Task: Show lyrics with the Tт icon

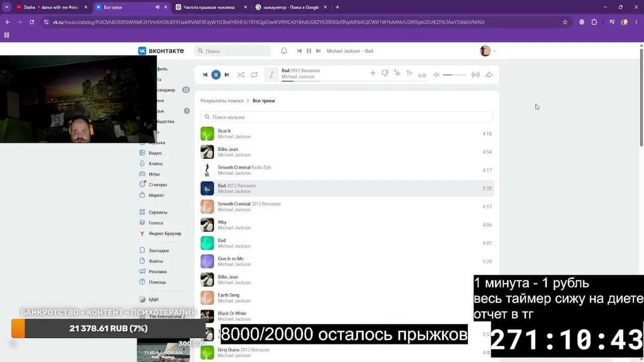Action: tap(409, 73)
